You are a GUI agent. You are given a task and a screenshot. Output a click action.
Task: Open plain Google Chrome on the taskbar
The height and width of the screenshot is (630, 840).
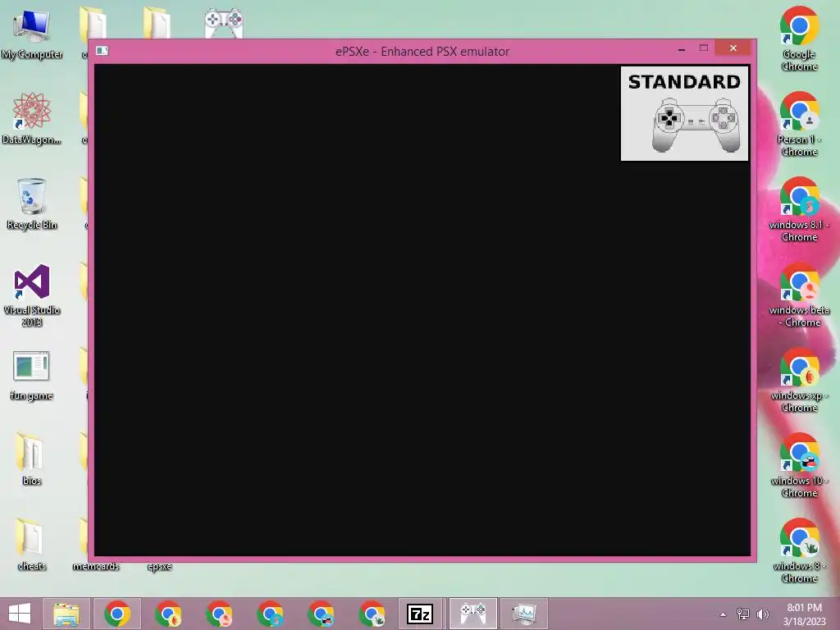[117, 614]
